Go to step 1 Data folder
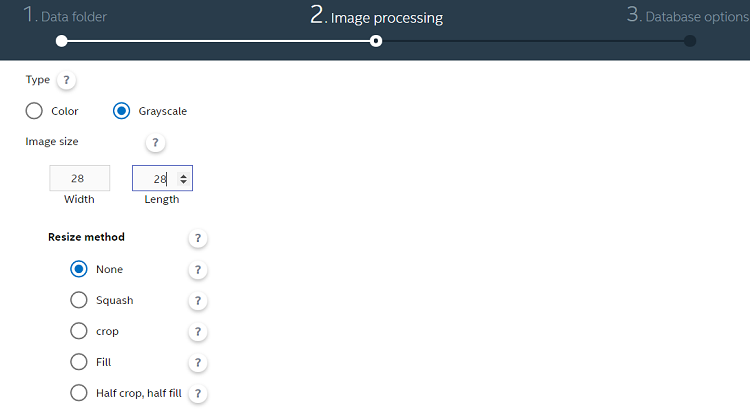Image resolution: width=750 pixels, height=414 pixels. point(65,15)
